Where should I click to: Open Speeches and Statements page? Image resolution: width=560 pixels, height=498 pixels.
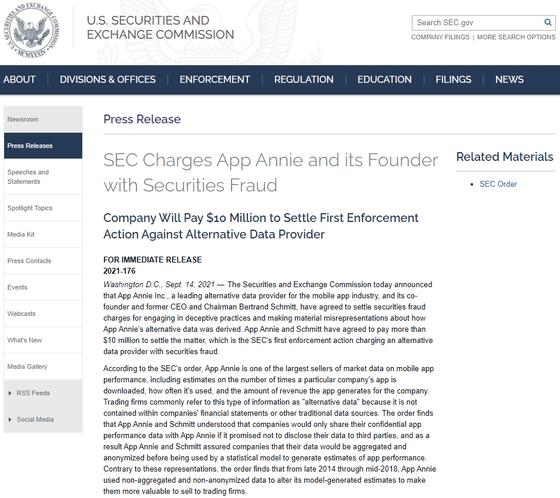[43, 177]
